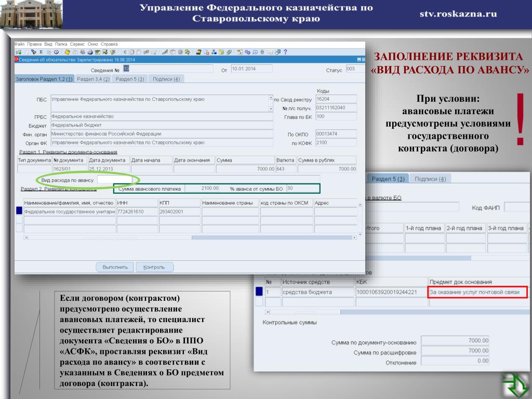The height and width of the screenshot is (399, 532).
Task: Click Источник средств cell средства бюджета
Action: tap(318, 292)
